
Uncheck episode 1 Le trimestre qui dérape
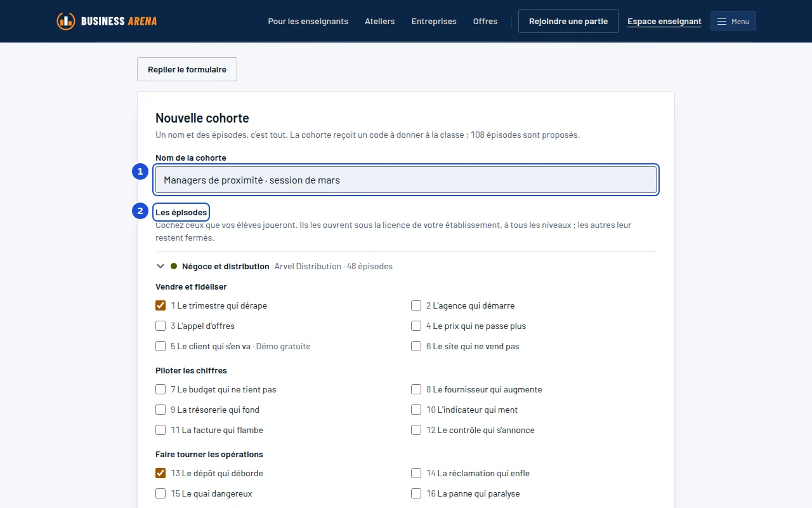click(160, 305)
